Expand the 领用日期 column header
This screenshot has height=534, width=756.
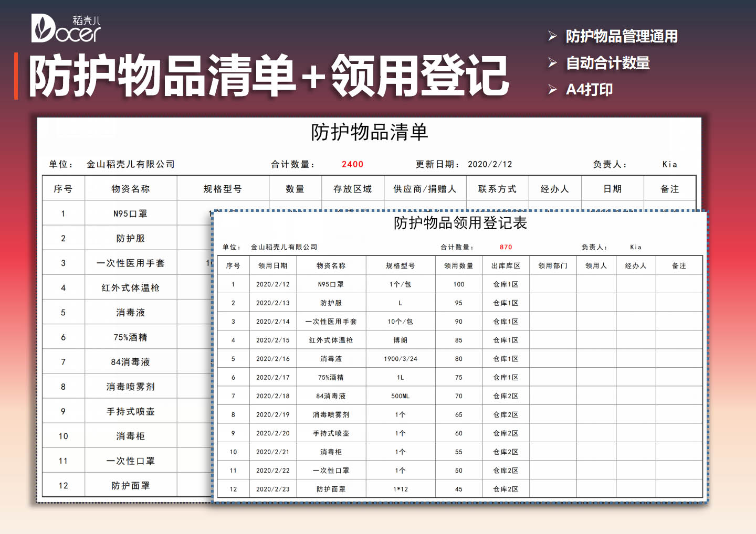coord(274,265)
